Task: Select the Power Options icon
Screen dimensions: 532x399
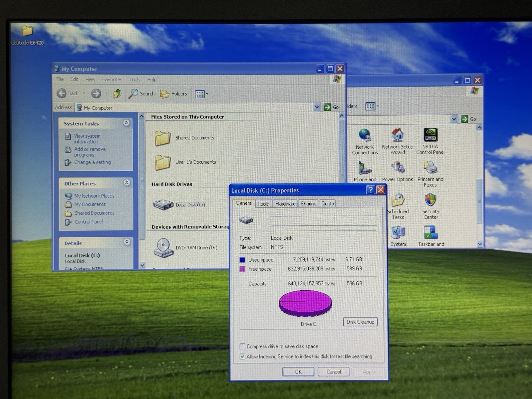Action: pyautogui.click(x=398, y=172)
